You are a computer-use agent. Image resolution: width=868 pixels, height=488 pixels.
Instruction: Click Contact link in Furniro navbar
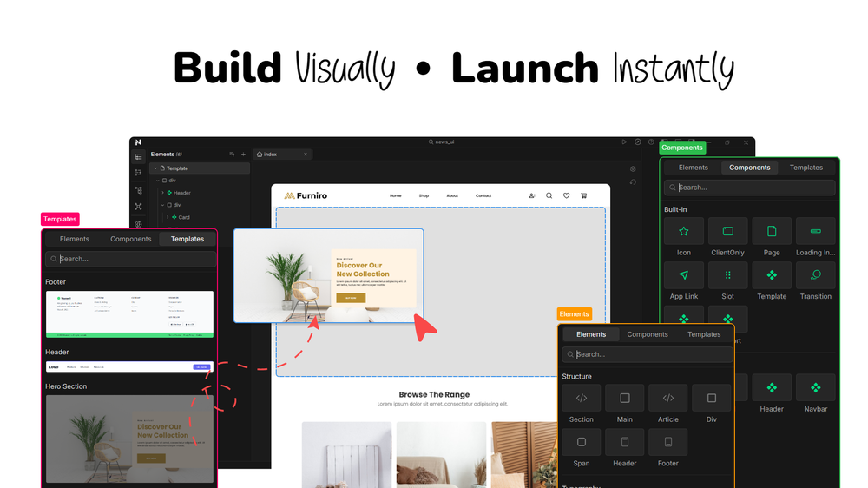[483, 195]
